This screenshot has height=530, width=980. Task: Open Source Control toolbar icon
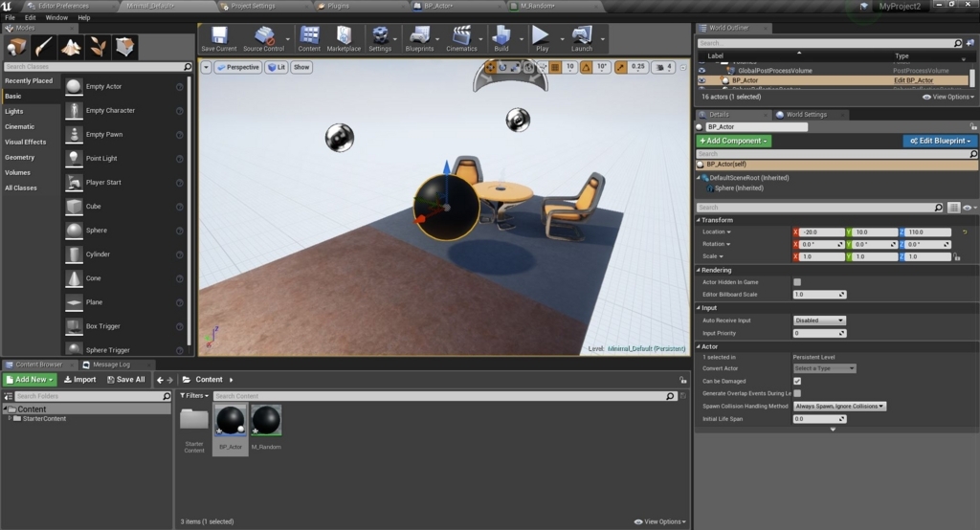263,39
